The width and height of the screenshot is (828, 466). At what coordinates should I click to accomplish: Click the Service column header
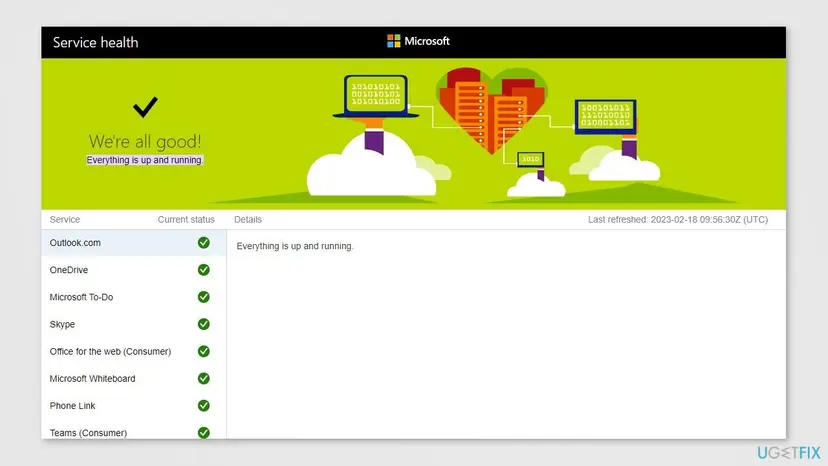click(x=64, y=220)
